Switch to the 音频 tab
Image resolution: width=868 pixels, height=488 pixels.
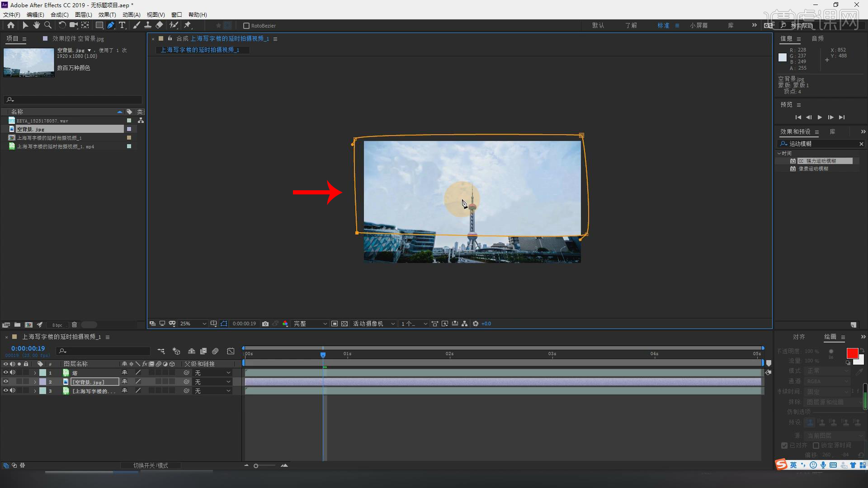(x=817, y=38)
